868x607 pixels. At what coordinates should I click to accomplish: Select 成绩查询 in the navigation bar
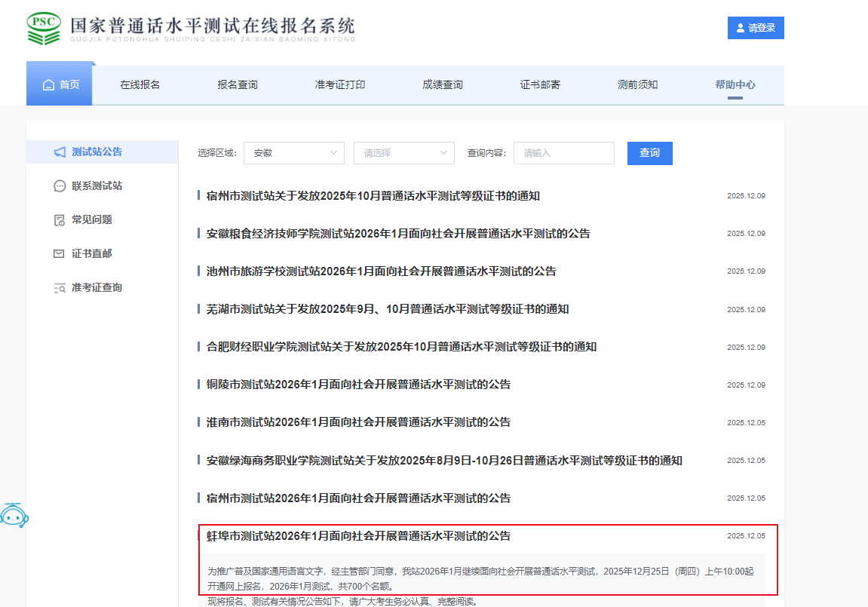tap(442, 84)
